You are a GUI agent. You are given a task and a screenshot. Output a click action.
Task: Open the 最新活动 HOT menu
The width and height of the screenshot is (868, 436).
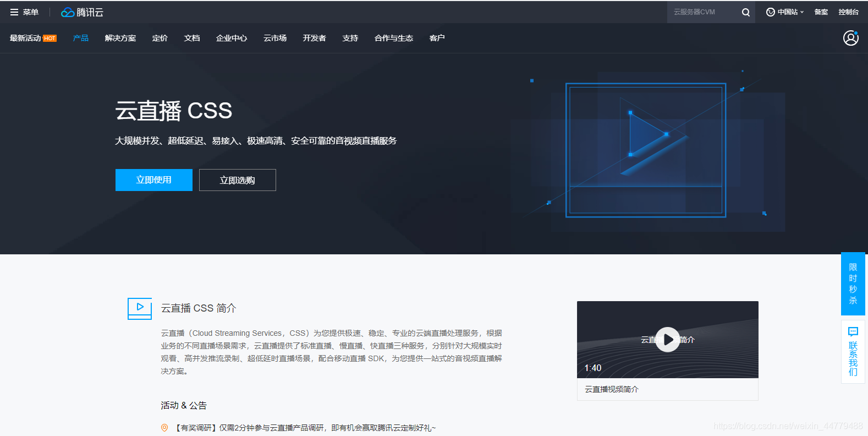coord(33,38)
